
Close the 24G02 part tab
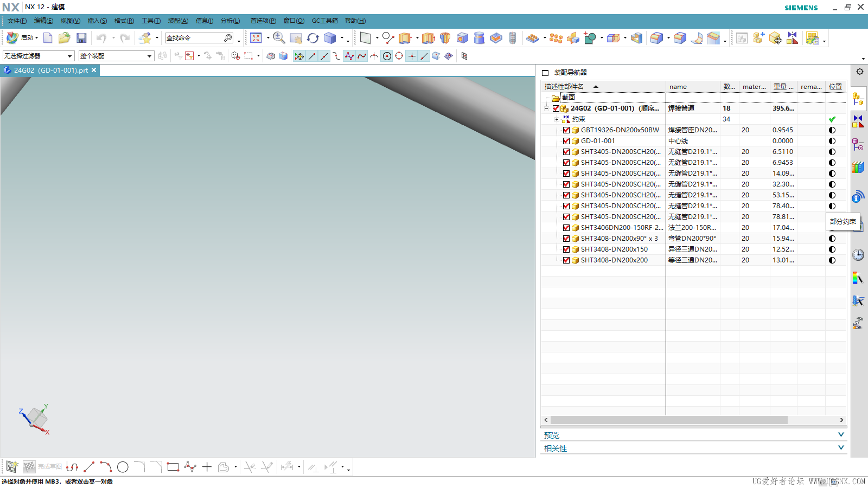(94, 70)
